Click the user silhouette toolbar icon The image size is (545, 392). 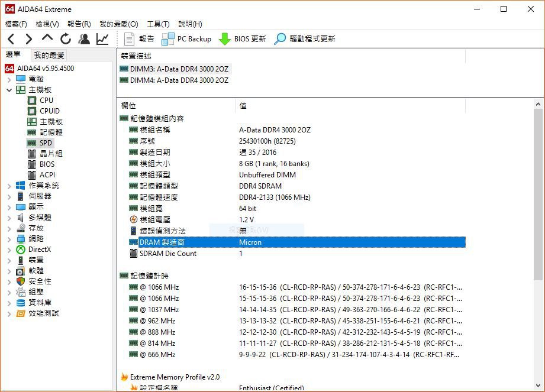(84, 39)
